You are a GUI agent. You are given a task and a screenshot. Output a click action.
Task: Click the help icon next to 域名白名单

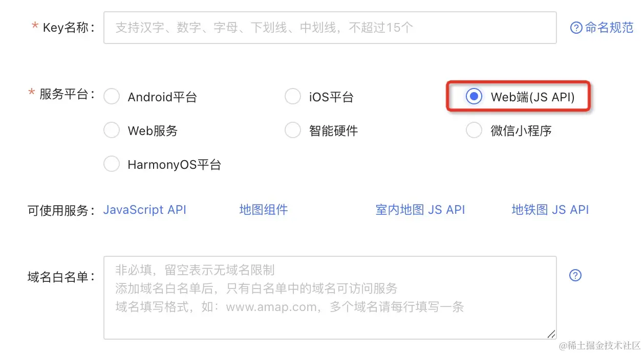(x=575, y=275)
